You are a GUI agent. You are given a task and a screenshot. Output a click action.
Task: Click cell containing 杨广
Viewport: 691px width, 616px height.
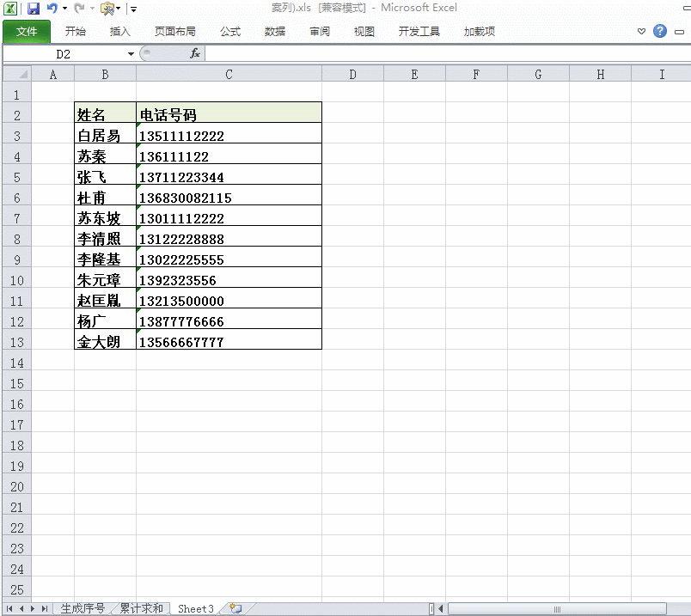[106, 319]
